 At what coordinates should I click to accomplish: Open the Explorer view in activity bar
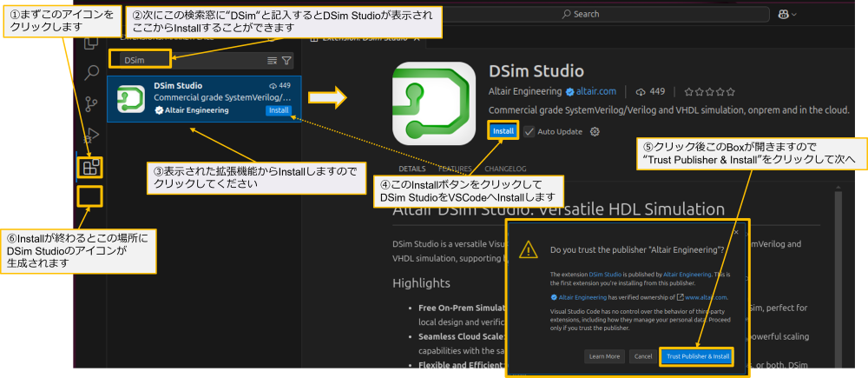click(91, 43)
